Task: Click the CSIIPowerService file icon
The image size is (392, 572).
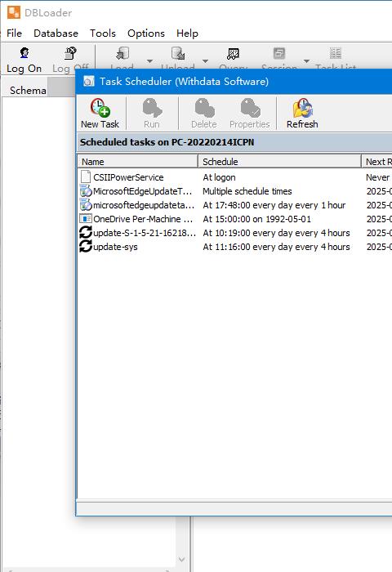Action: pos(86,177)
